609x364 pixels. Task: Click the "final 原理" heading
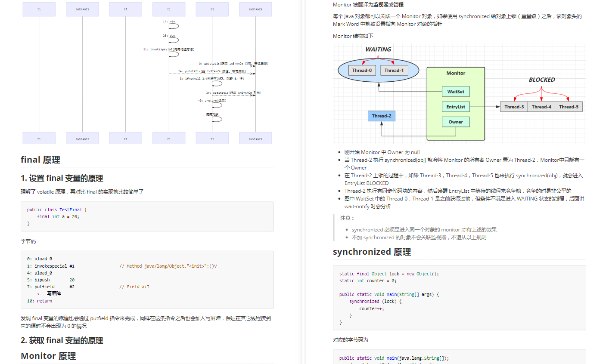(x=40, y=160)
